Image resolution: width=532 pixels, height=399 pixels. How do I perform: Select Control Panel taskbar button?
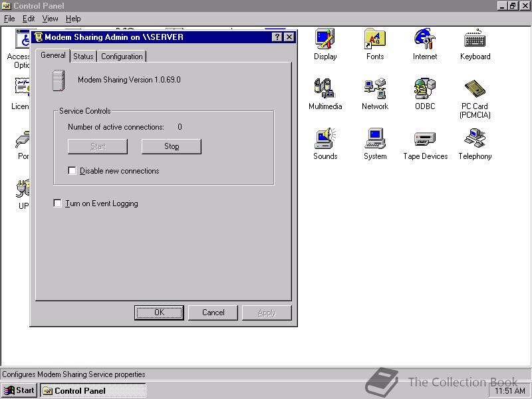(93, 390)
